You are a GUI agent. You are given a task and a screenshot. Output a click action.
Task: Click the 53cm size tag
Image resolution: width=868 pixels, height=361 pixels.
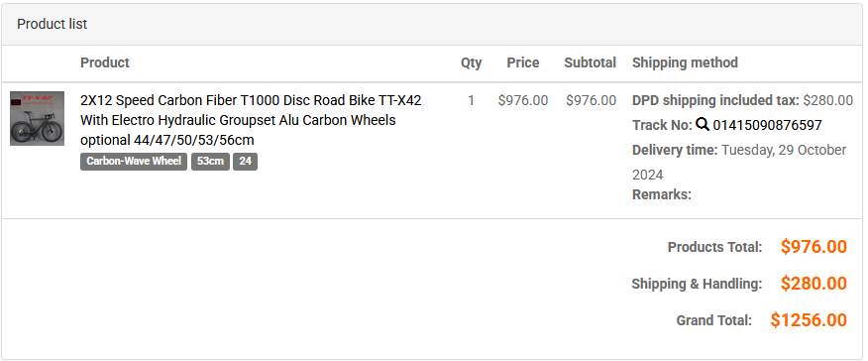pos(210,161)
